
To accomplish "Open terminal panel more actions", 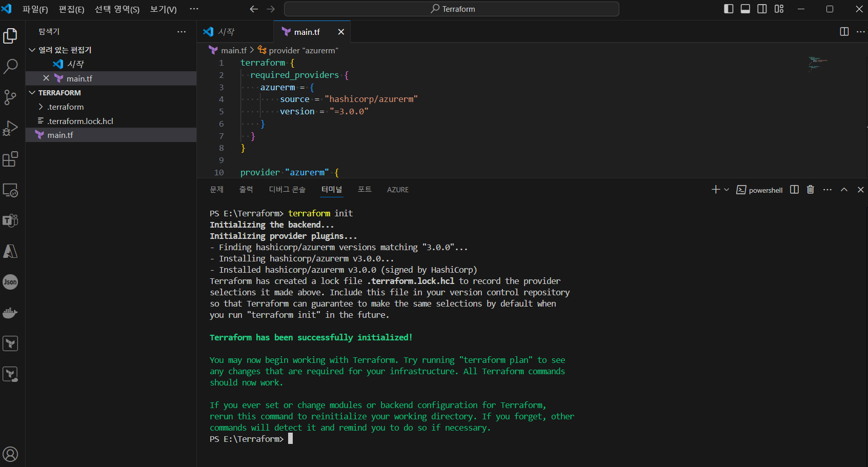I will tap(827, 190).
